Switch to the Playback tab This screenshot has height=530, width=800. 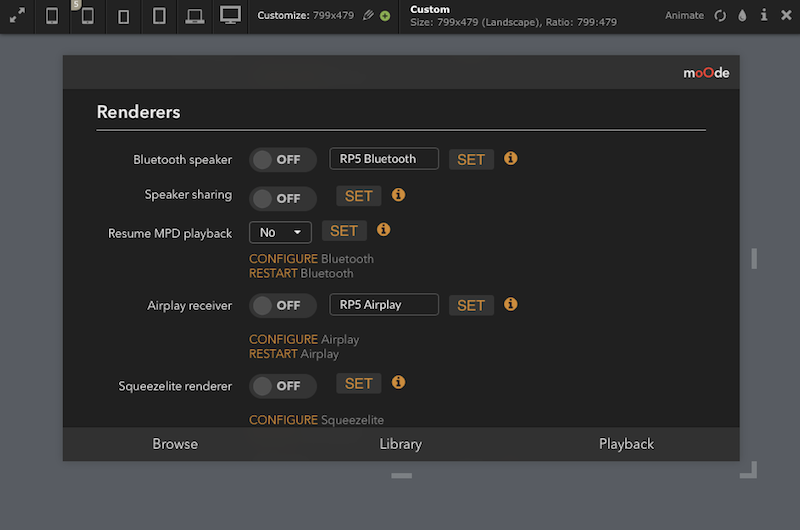click(x=626, y=444)
